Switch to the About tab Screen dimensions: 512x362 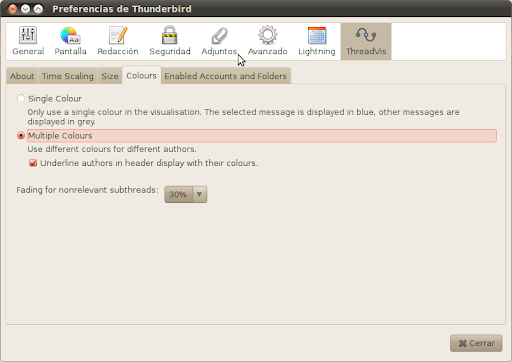click(22, 76)
